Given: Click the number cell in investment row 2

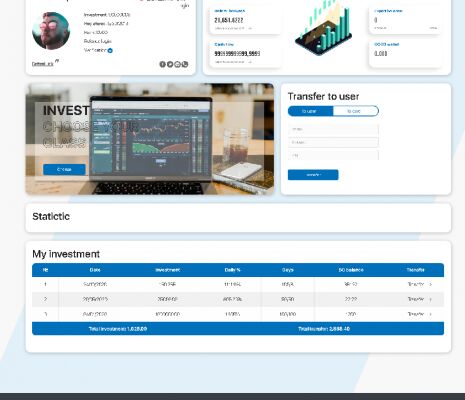Looking at the screenshot, I should pos(45,299).
